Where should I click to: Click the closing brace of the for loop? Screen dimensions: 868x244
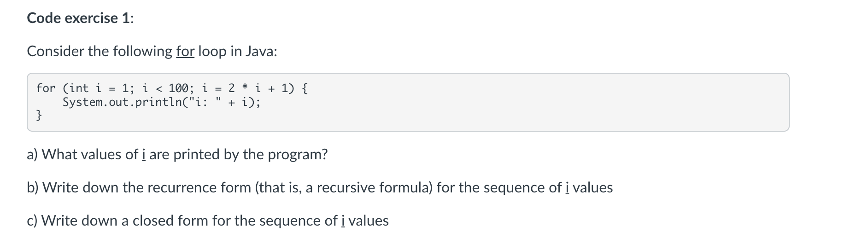point(40,116)
